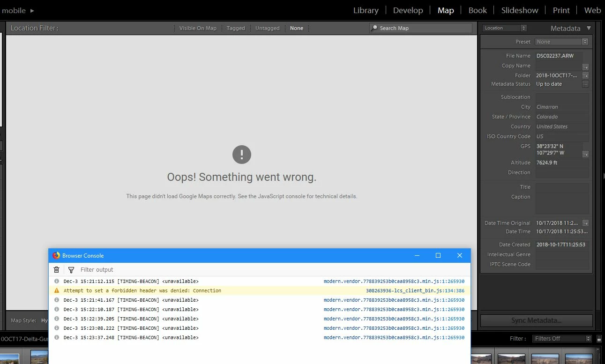Click the Copy Name input field
Image resolution: width=605 pixels, height=364 pixels.
[x=559, y=66]
